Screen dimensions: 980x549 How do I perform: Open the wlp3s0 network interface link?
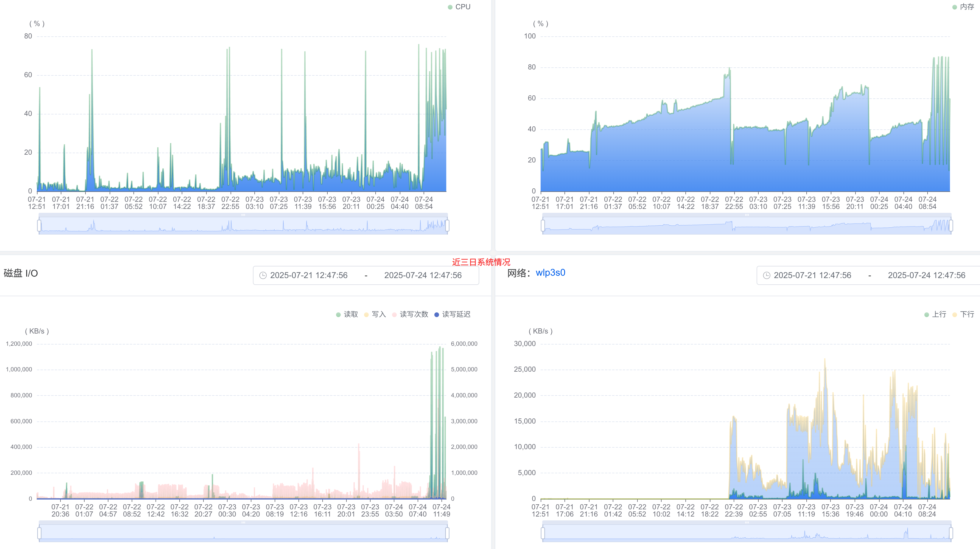[550, 273]
